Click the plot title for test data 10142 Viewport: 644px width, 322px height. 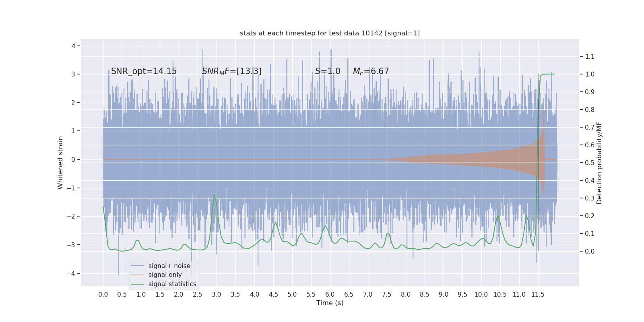[330, 33]
